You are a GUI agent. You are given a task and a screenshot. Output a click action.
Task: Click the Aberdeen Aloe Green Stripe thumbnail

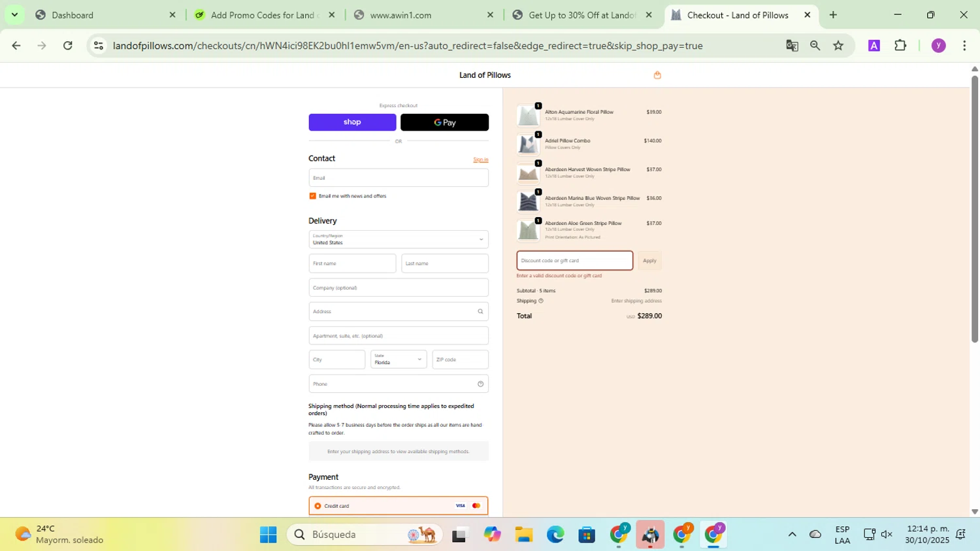pos(528,230)
